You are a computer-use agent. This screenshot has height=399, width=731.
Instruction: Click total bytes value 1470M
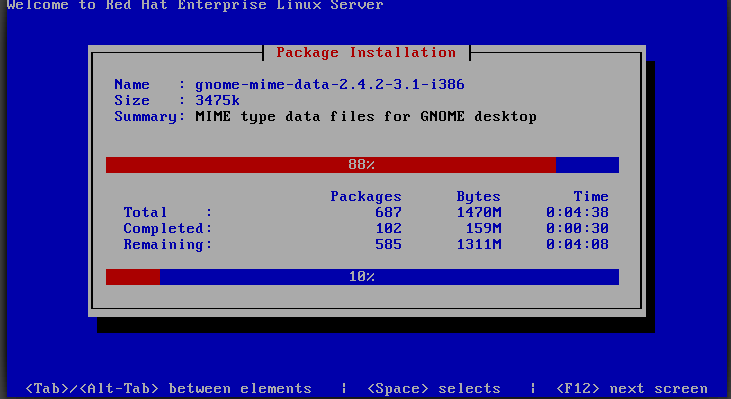[479, 213]
